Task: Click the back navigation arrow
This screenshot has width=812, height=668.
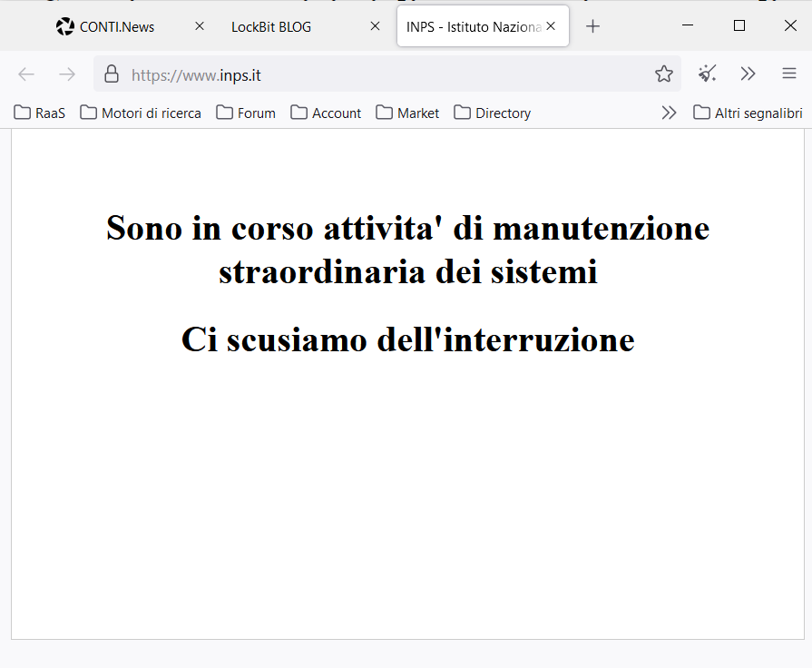Action: pyautogui.click(x=26, y=74)
